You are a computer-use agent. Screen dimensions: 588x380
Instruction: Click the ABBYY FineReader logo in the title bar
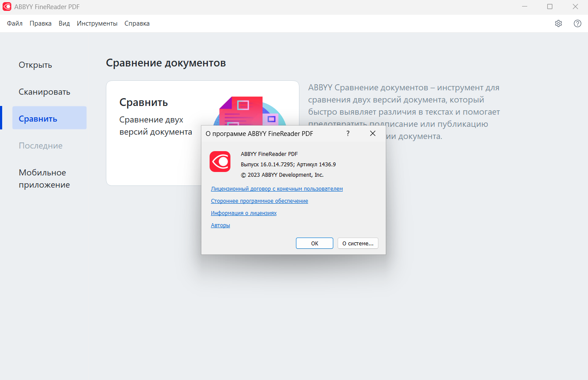(x=7, y=7)
